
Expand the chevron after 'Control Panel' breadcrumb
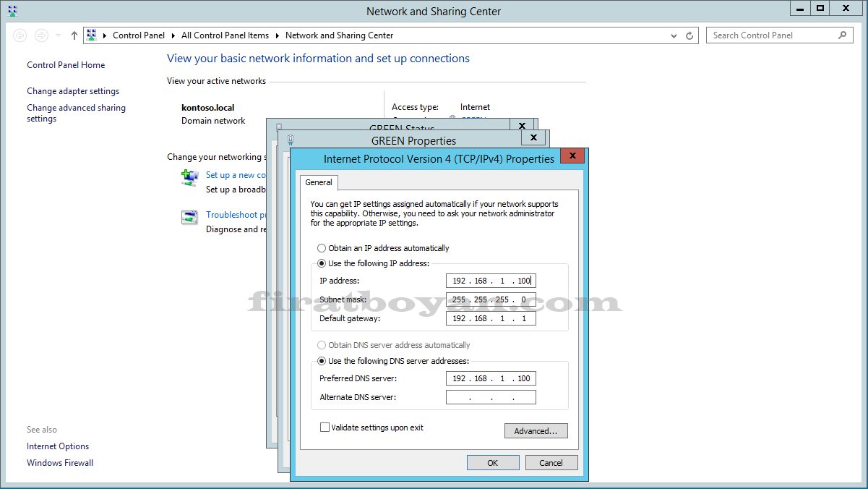click(173, 35)
